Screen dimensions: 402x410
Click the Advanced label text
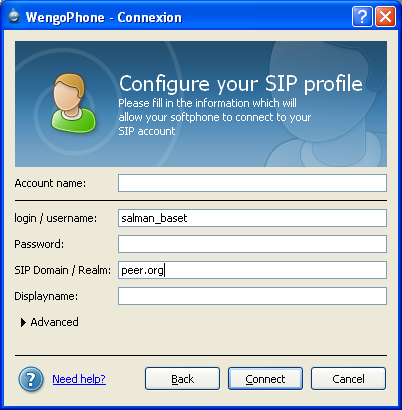[54, 322]
